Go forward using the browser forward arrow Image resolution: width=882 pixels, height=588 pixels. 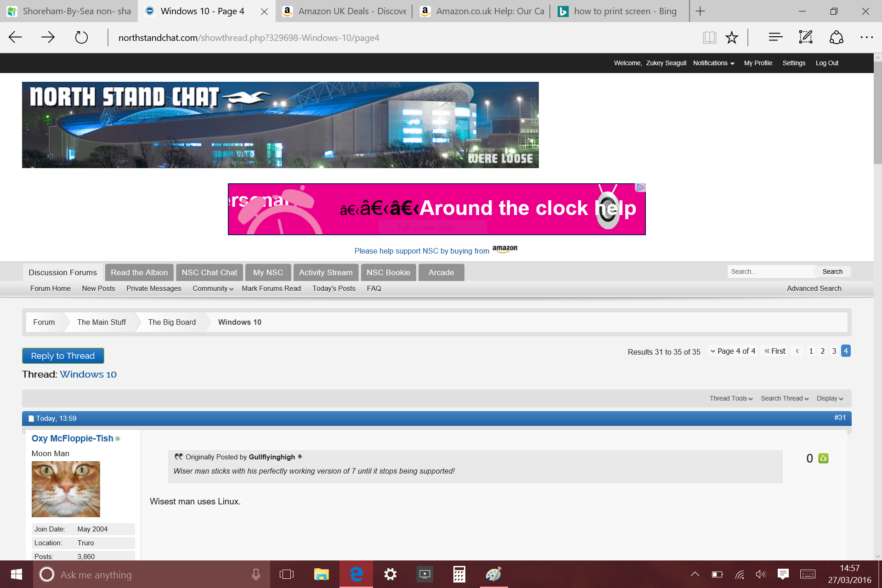(x=48, y=37)
